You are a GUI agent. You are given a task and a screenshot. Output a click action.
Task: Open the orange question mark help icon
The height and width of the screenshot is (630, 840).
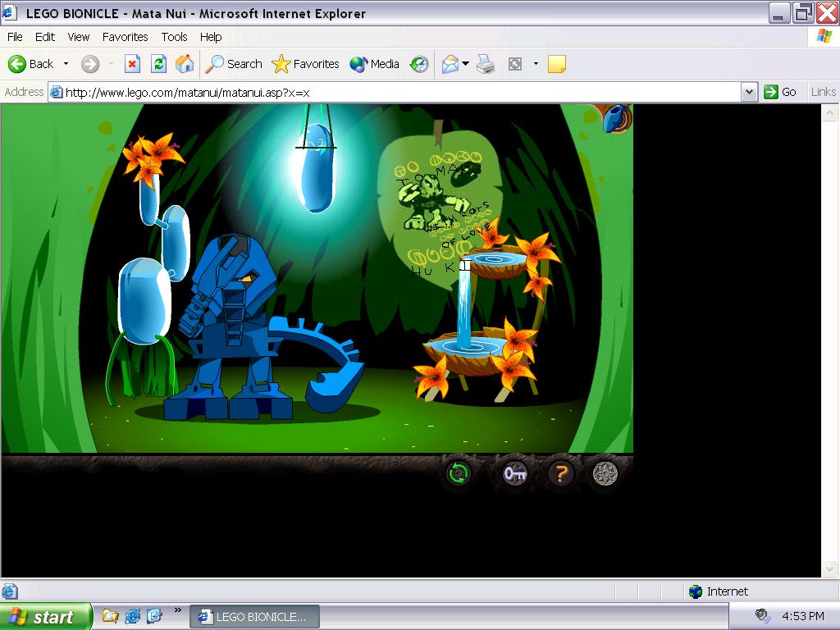(x=560, y=473)
